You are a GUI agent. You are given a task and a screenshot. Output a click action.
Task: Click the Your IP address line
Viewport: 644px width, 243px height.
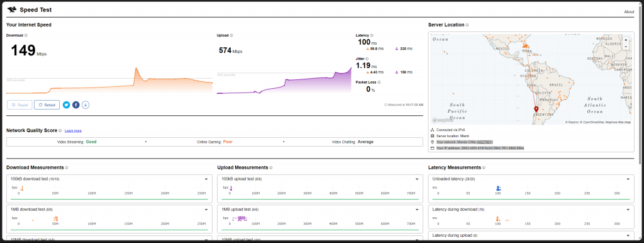[480, 147]
